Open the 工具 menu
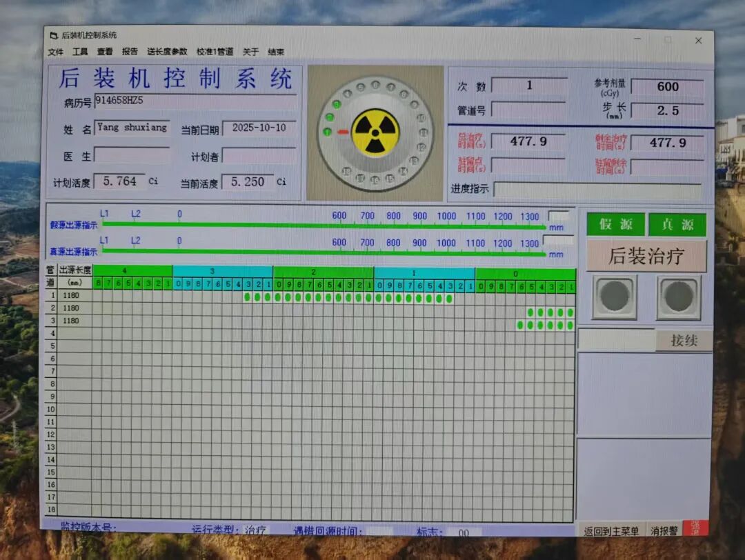The width and height of the screenshot is (745, 560). [x=80, y=52]
